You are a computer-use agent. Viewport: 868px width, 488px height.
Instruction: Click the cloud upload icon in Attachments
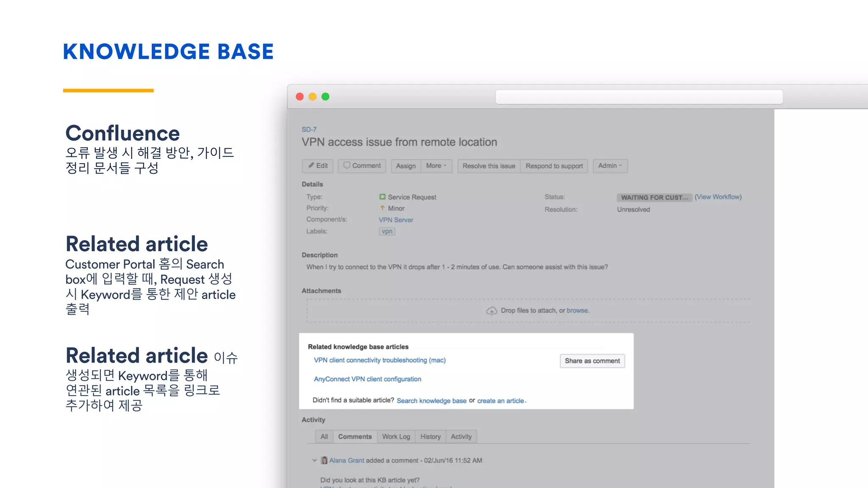[x=492, y=311]
